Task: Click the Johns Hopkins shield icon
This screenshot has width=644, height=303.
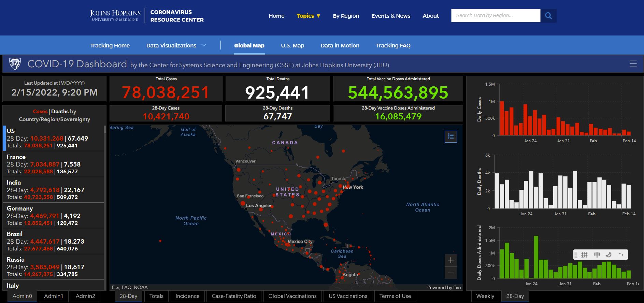Action: [15, 64]
